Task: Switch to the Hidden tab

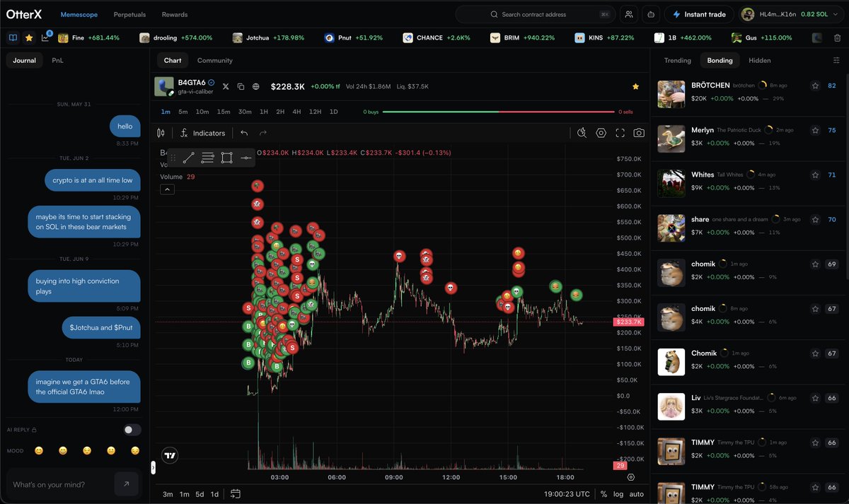Action: (760, 60)
